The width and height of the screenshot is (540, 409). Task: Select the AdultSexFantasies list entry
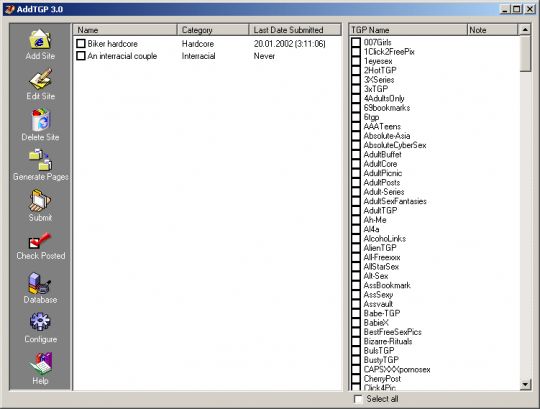pos(395,201)
